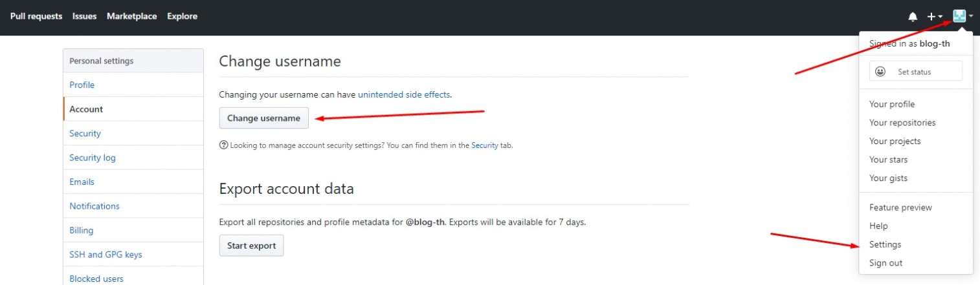Click the notifications bell icon
980x285 pixels.
point(913,17)
